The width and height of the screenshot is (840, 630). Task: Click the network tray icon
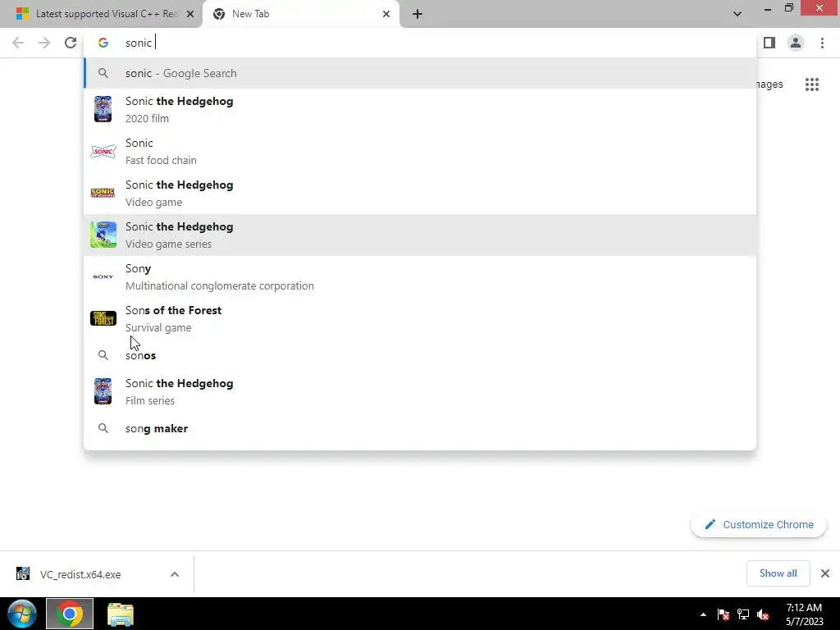743,614
